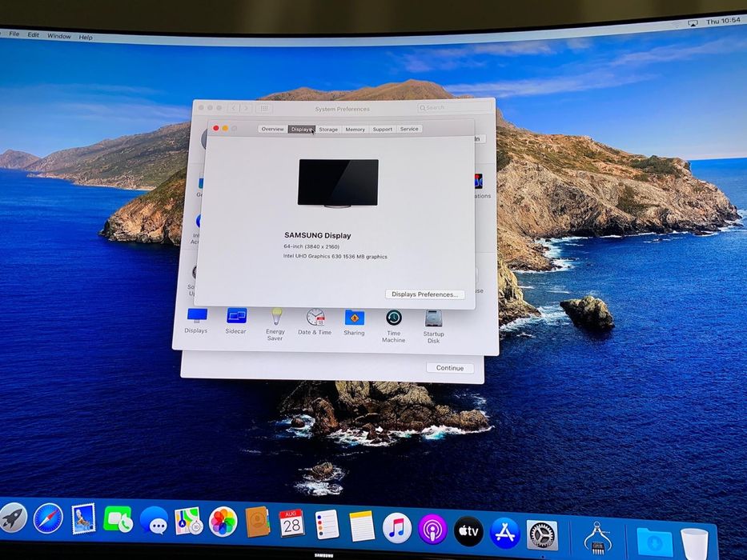Open the Downloads folder in Dock
The width and height of the screenshot is (747, 560).
(x=655, y=542)
